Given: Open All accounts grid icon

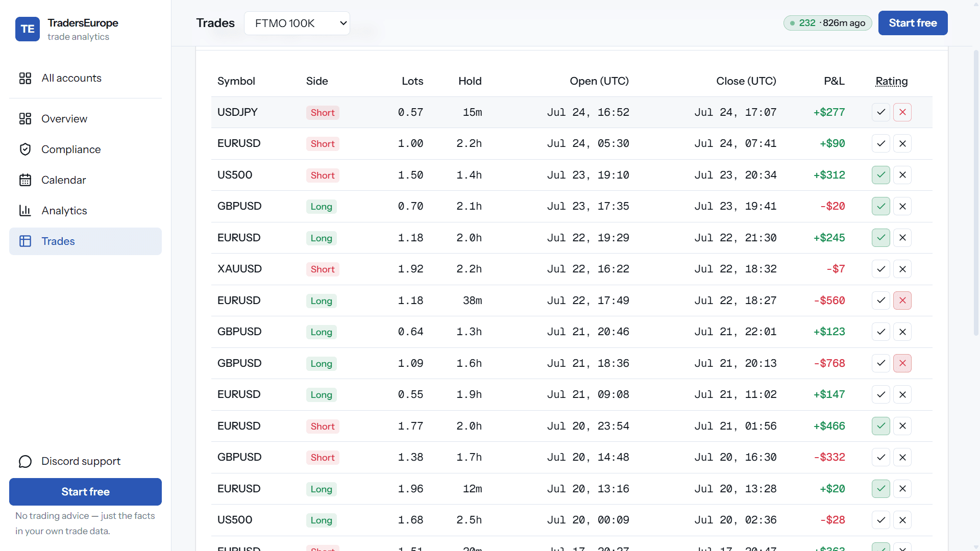Looking at the screenshot, I should tap(25, 78).
